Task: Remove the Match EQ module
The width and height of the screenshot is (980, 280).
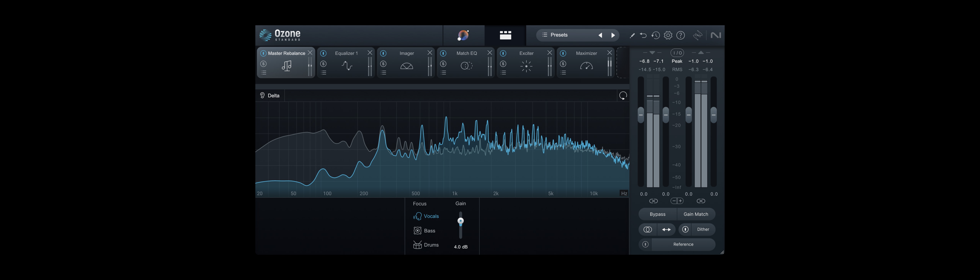Action: 490,53
